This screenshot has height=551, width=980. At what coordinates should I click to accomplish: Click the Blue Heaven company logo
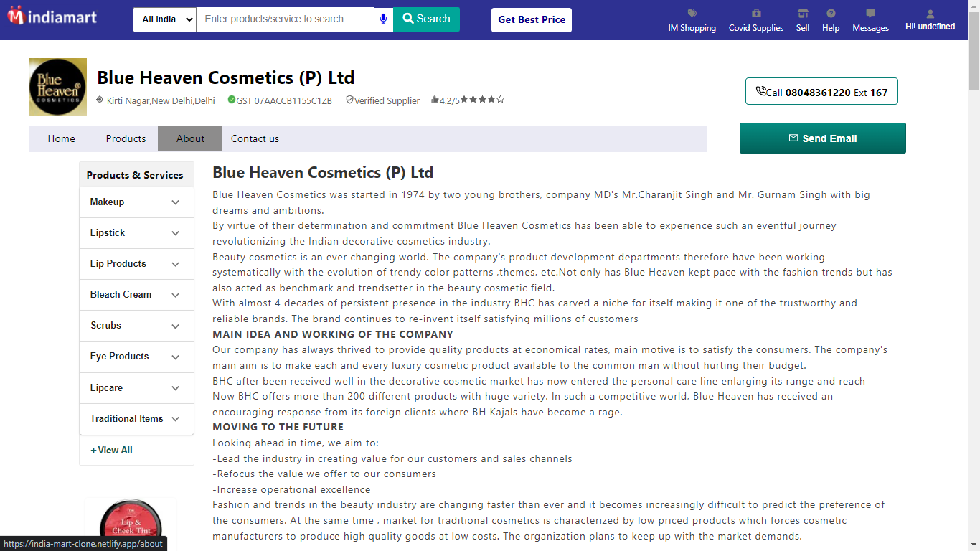click(x=57, y=87)
